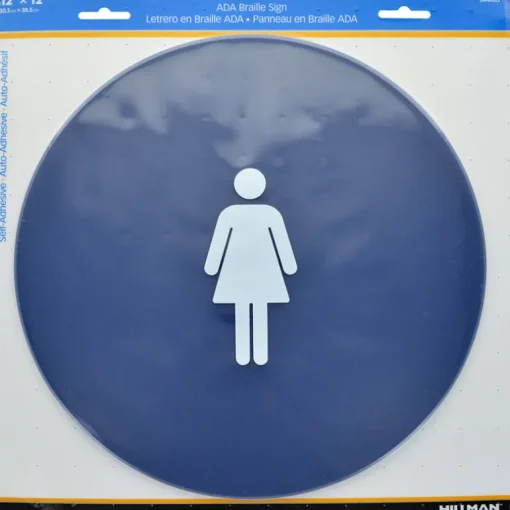
Task: Select the vertical "Self-Adhesive" text
Action: (x=4, y=212)
